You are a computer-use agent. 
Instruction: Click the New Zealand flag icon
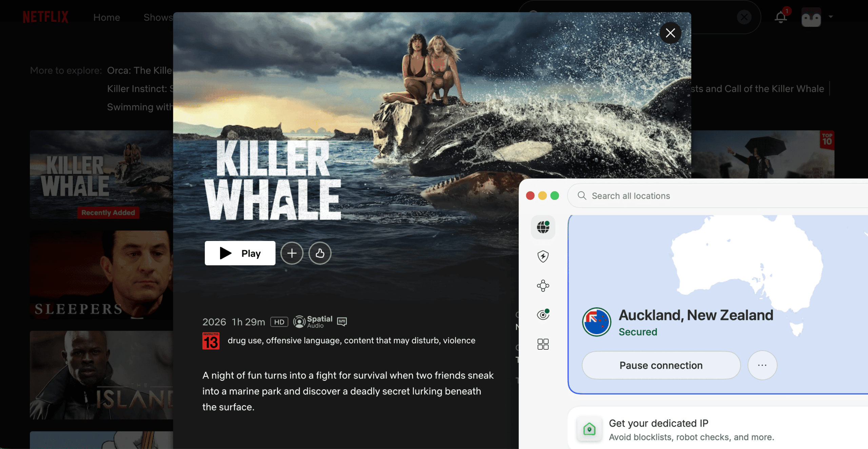(x=597, y=322)
